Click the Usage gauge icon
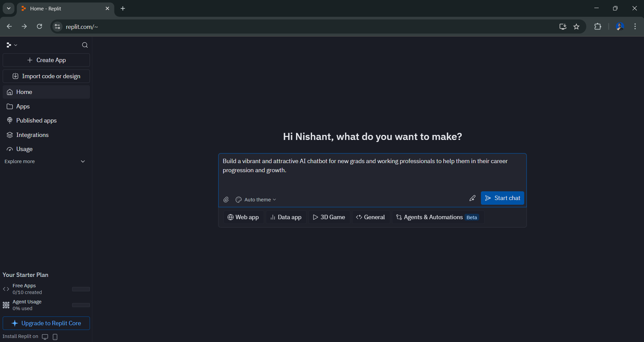 point(10,149)
